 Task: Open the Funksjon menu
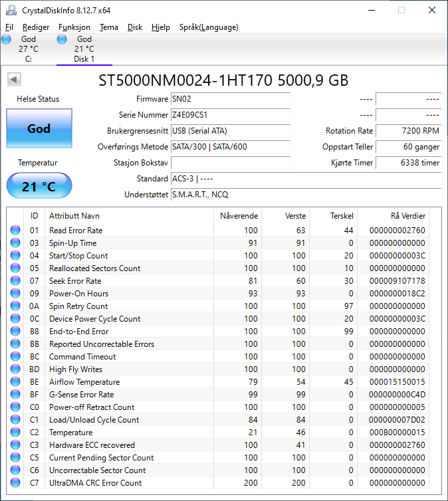pos(74,27)
